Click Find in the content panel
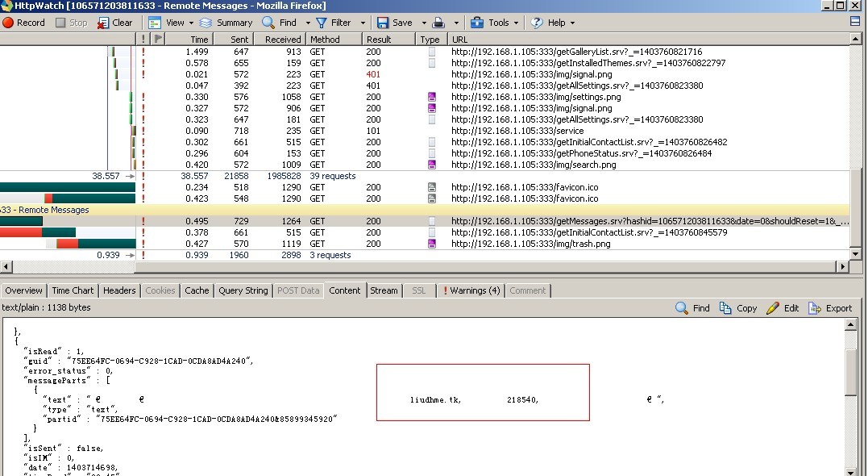Image resolution: width=868 pixels, height=476 pixels. coord(693,308)
